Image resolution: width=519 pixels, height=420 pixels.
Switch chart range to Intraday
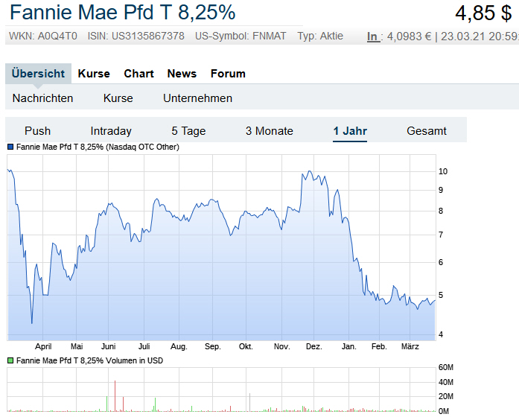(111, 131)
